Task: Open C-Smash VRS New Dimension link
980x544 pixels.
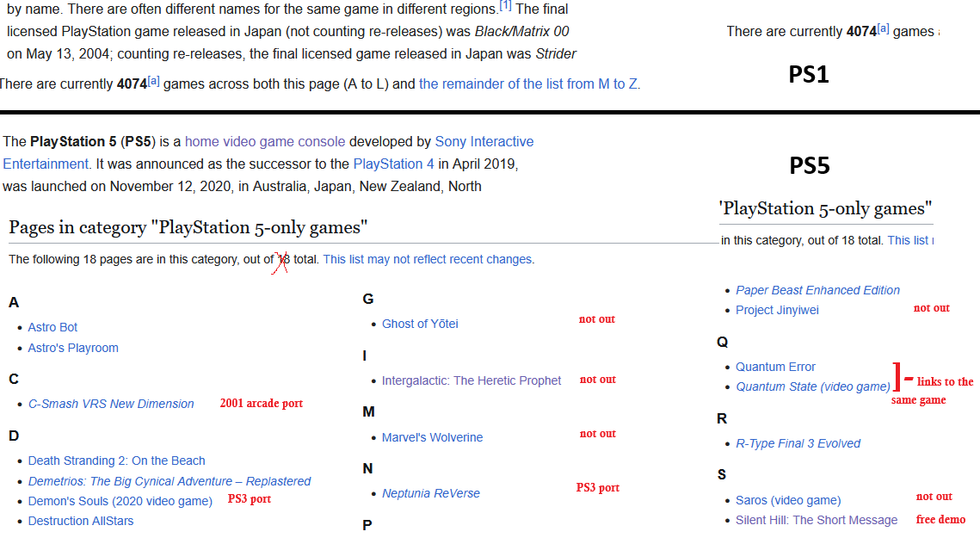Action: [x=111, y=404]
